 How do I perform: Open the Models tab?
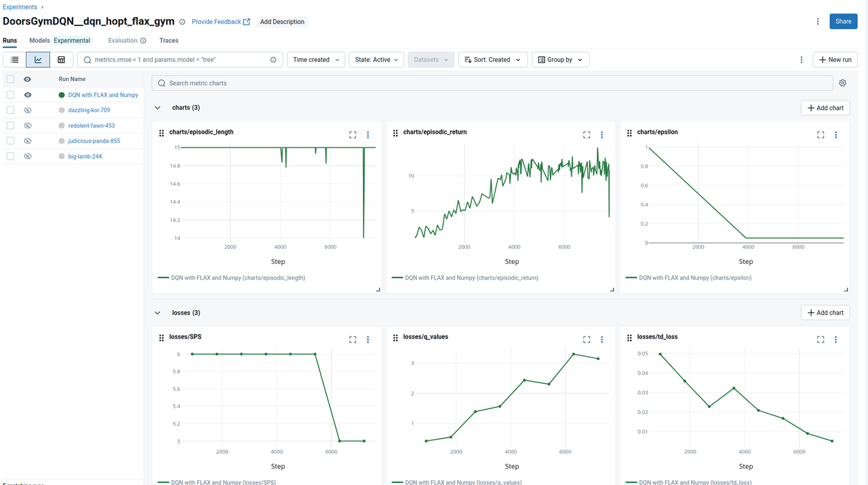coord(39,41)
